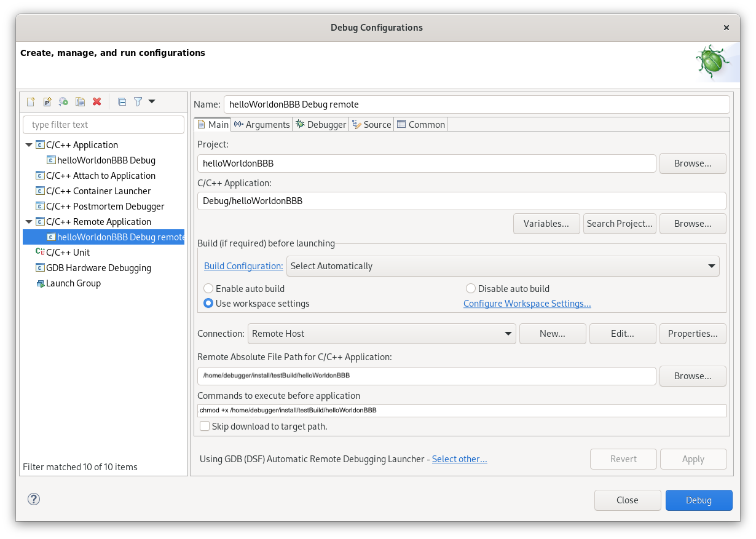Image resolution: width=756 pixels, height=539 pixels.
Task: Open the filter options dropdown arrow
Action: pos(152,101)
